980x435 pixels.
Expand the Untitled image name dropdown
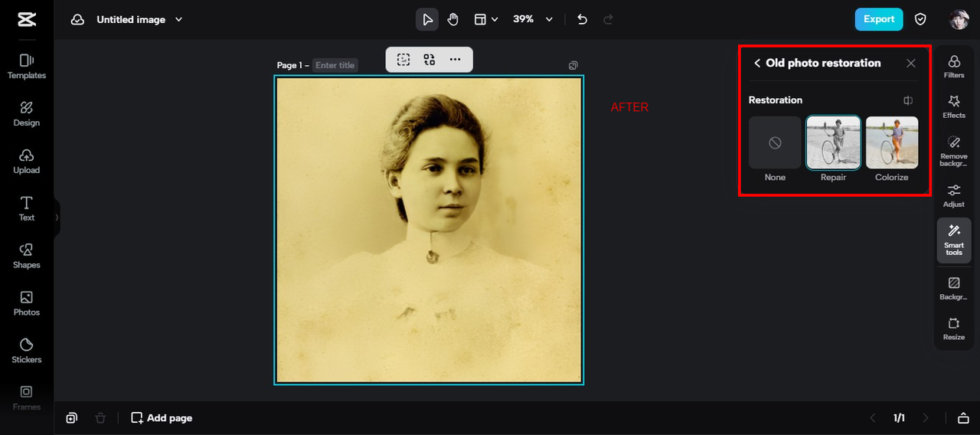(179, 19)
